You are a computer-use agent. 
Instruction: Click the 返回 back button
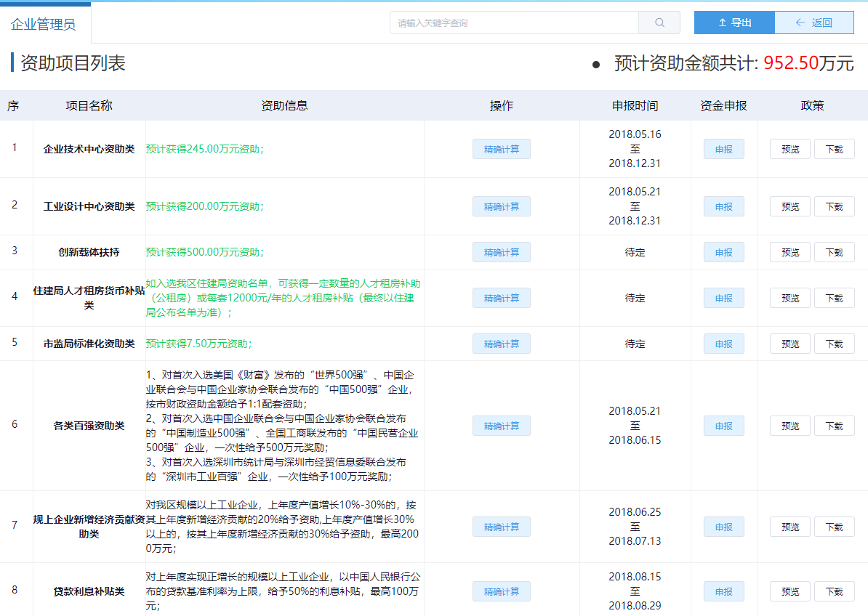click(x=814, y=23)
